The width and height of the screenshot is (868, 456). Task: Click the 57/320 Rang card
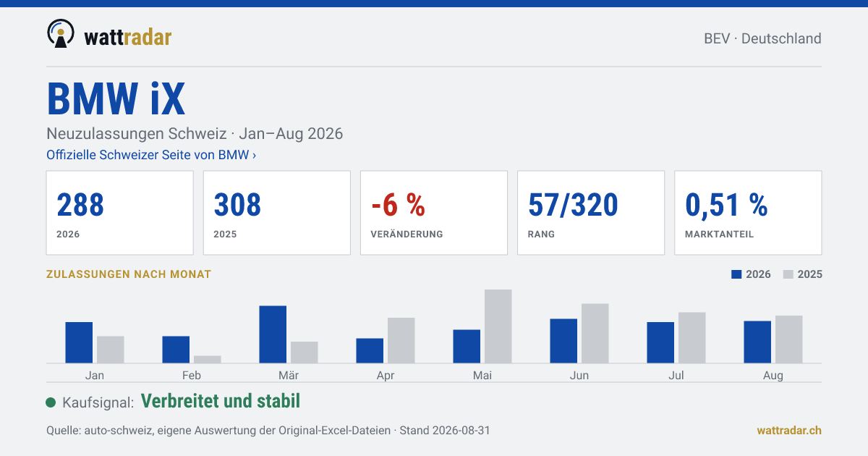coord(591,213)
